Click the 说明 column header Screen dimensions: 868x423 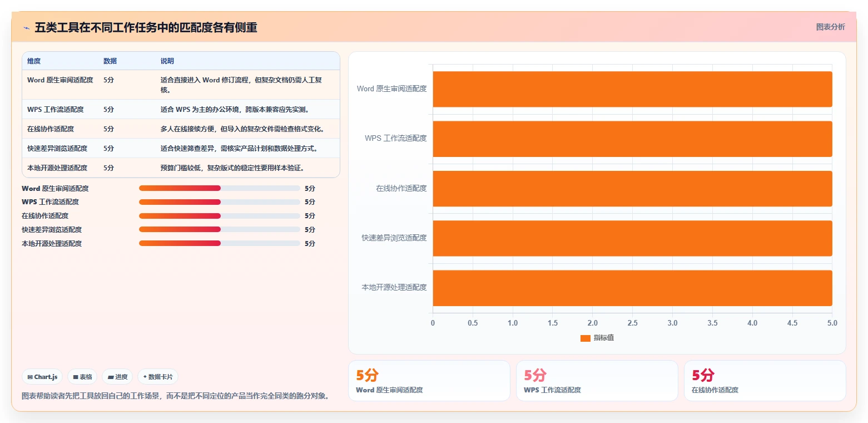(x=167, y=61)
